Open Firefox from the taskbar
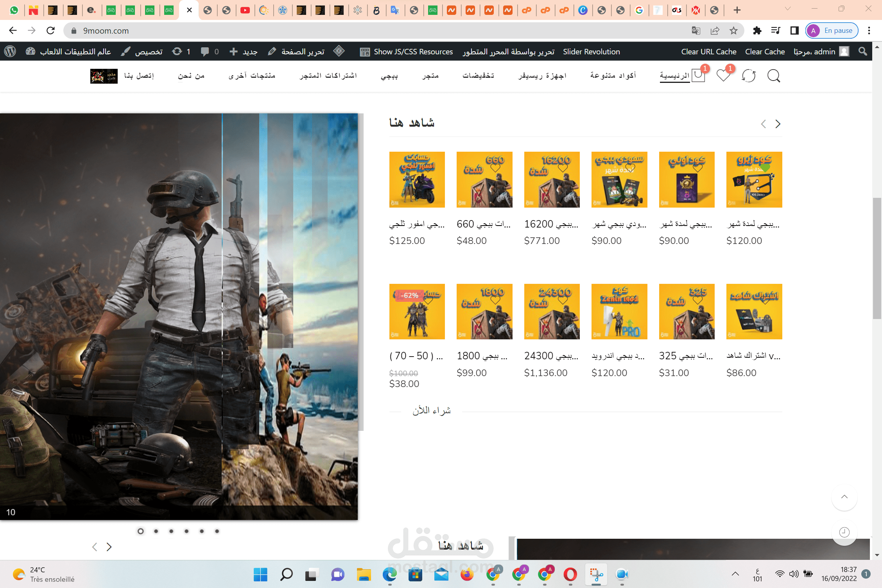Screen dimensions: 882x588 (467, 574)
